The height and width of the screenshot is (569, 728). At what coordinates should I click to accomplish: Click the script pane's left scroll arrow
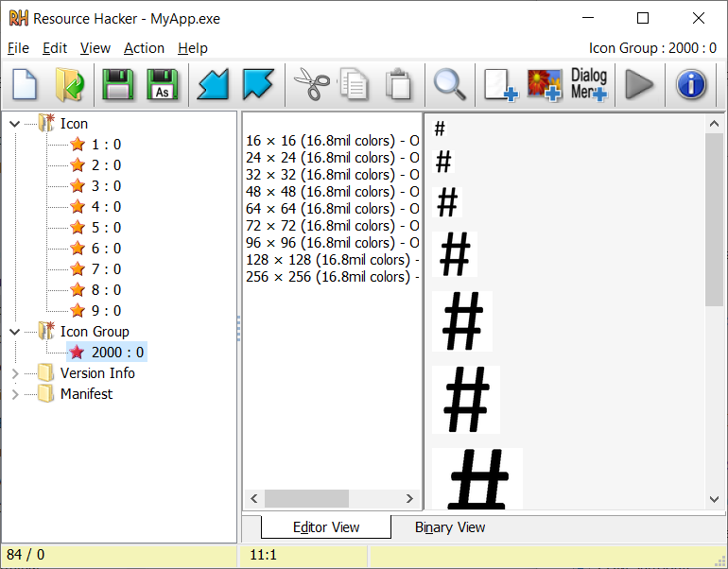(254, 498)
